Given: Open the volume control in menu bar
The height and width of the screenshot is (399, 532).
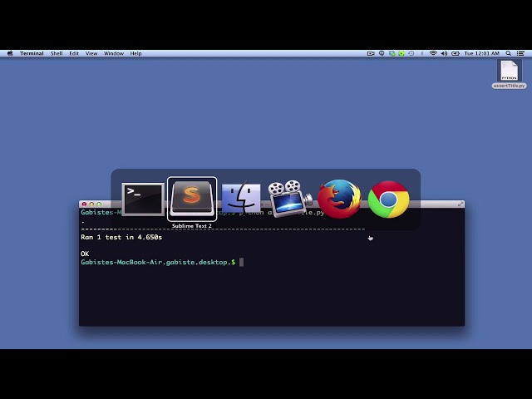Looking at the screenshot, I should point(444,53).
